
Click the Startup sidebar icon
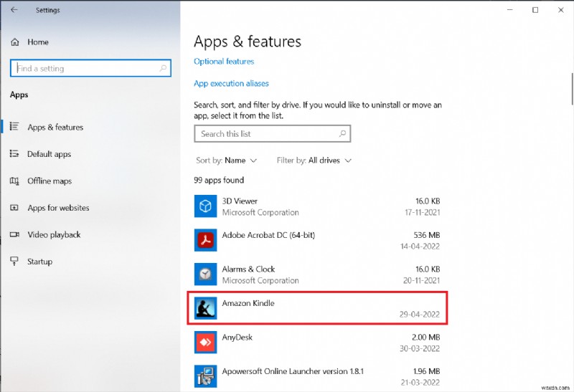click(x=14, y=261)
